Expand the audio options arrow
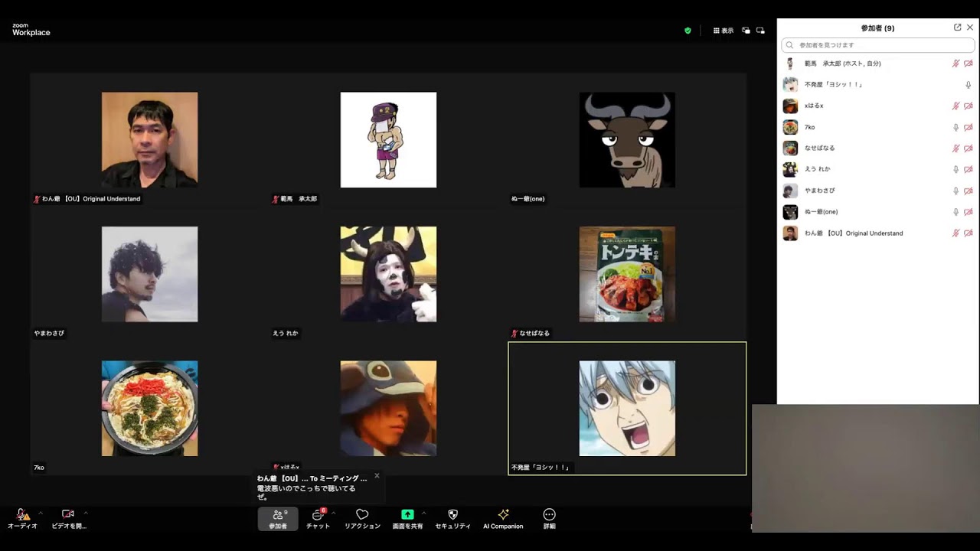This screenshot has width=980, height=551. [41, 513]
